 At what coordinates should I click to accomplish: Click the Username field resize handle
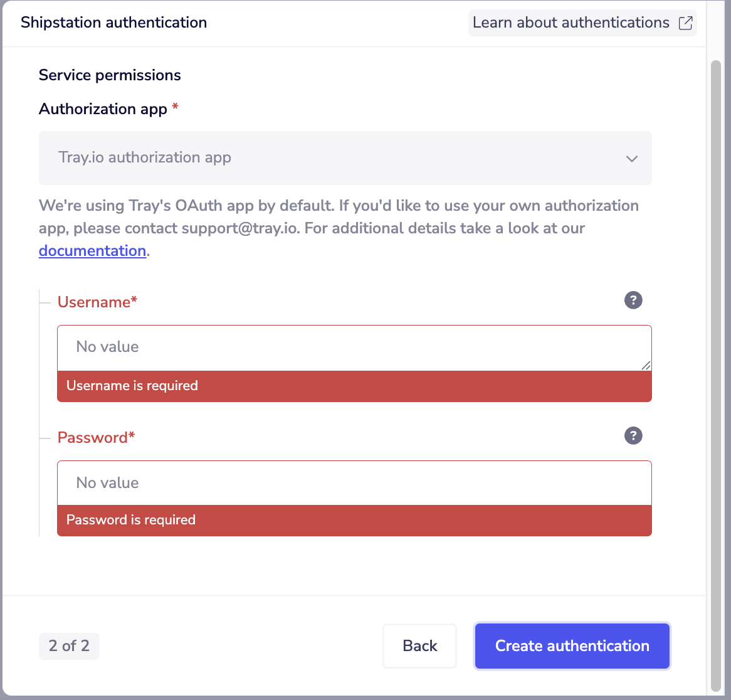[646, 367]
